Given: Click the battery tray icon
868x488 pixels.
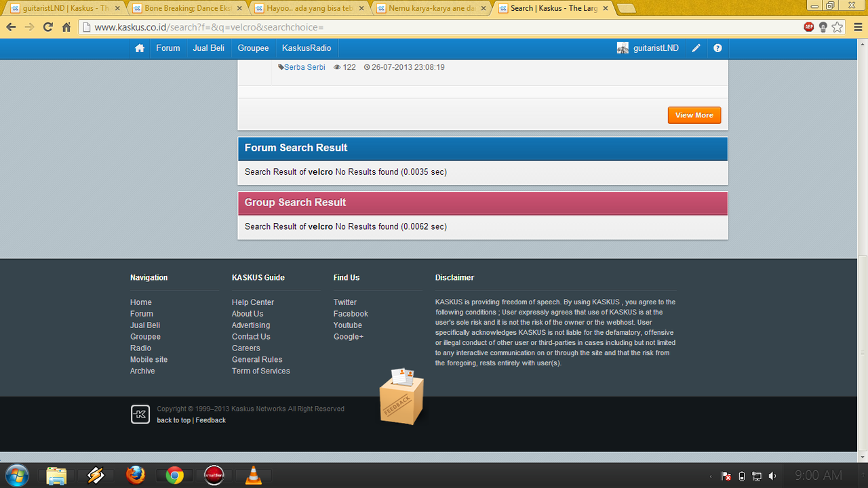Looking at the screenshot, I should tap(742, 476).
